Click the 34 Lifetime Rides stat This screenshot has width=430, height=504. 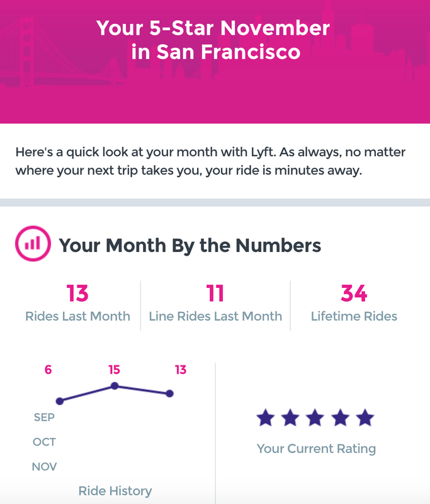pyautogui.click(x=354, y=303)
